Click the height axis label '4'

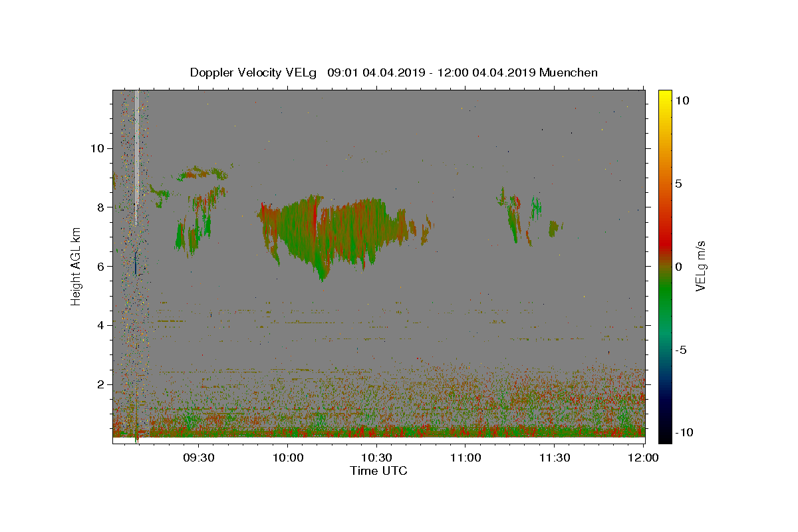[99, 325]
